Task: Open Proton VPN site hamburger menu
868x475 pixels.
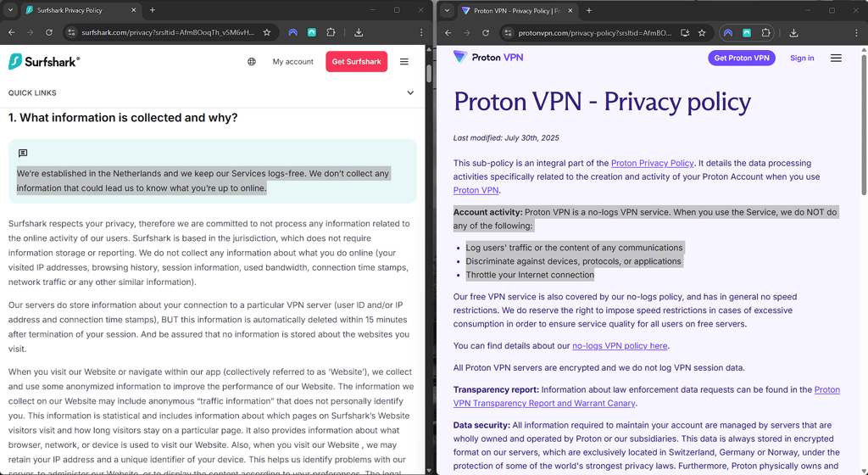Action: click(836, 58)
